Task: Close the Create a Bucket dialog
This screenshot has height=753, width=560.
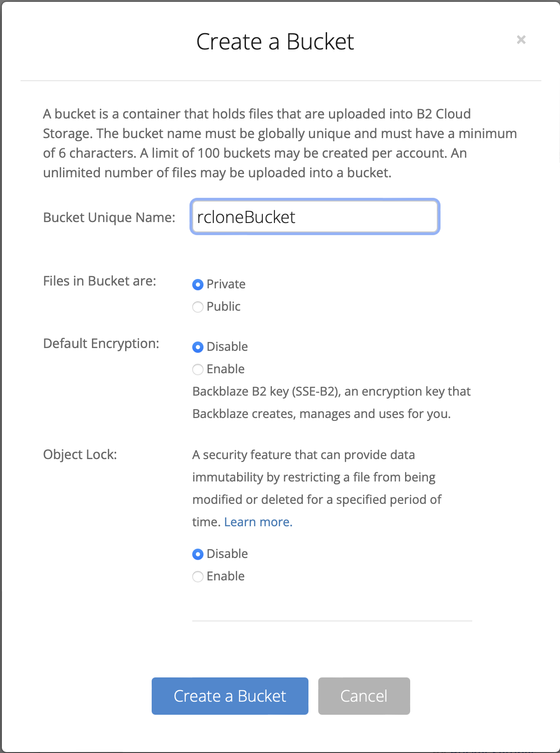Action: click(521, 40)
